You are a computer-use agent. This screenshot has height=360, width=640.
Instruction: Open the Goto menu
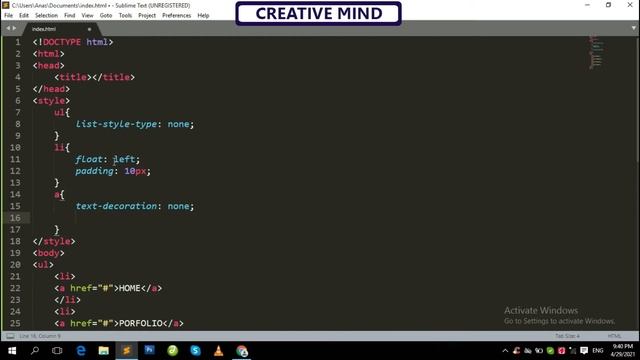[106, 16]
